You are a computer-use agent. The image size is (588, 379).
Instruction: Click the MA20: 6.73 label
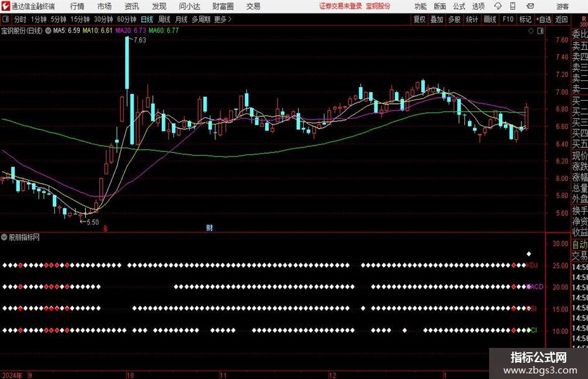coord(131,30)
